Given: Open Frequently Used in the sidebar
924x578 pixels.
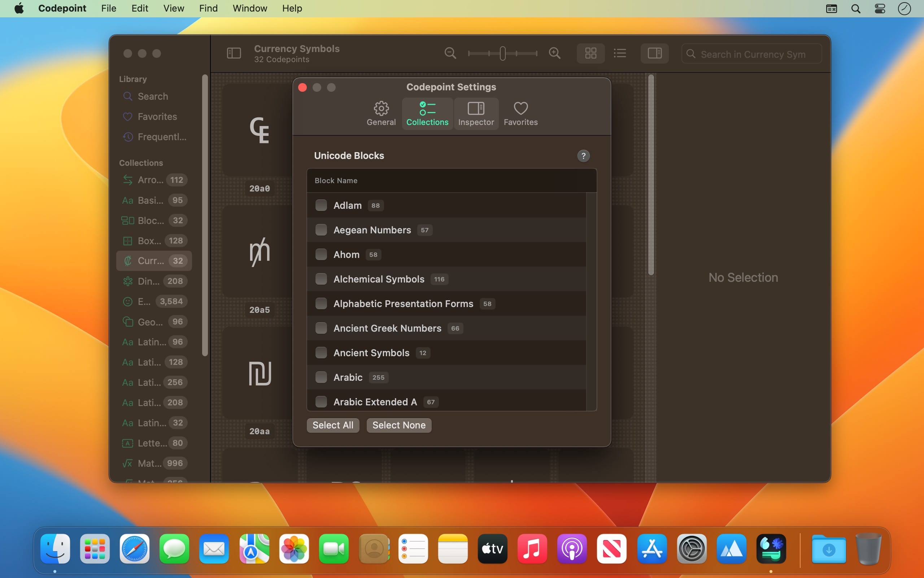Looking at the screenshot, I should pos(154,137).
